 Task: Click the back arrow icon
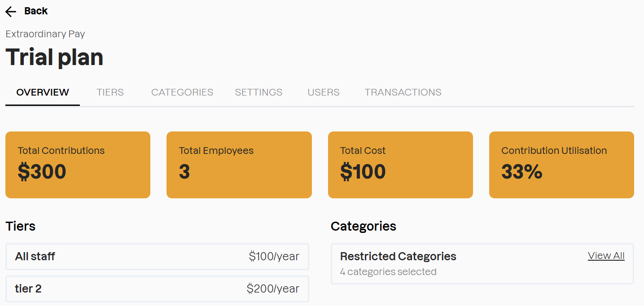(11, 12)
